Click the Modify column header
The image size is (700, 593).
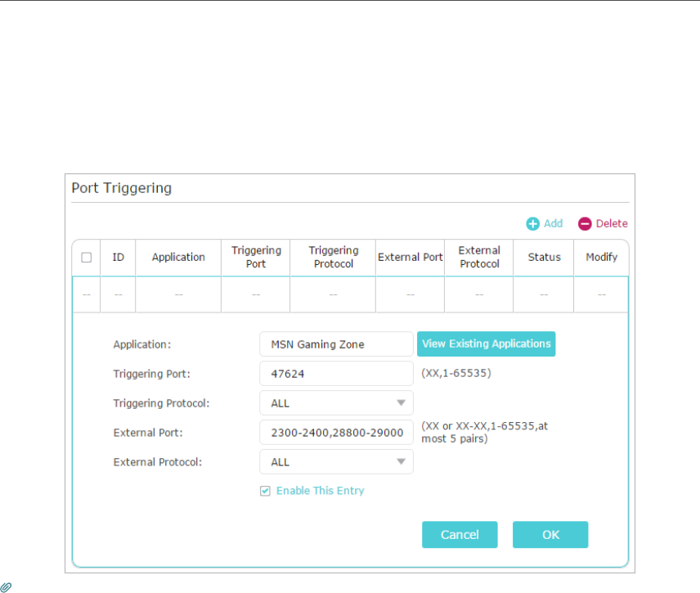point(601,257)
